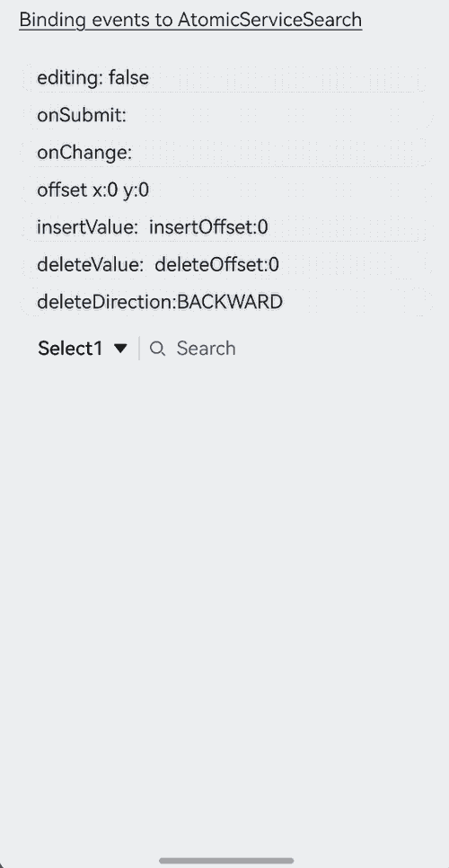This screenshot has width=449, height=868.
Task: Click the word AtomicServiceSearch in title
Action: point(269,20)
